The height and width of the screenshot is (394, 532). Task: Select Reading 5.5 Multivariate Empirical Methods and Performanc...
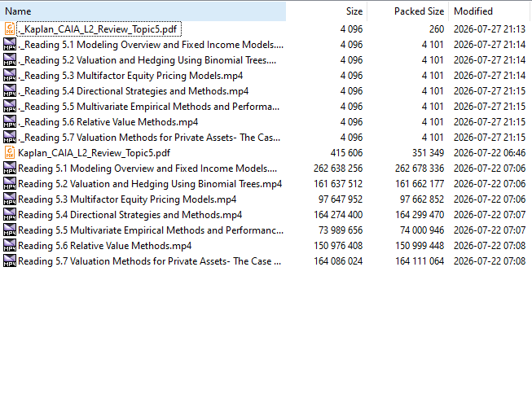pos(151,230)
